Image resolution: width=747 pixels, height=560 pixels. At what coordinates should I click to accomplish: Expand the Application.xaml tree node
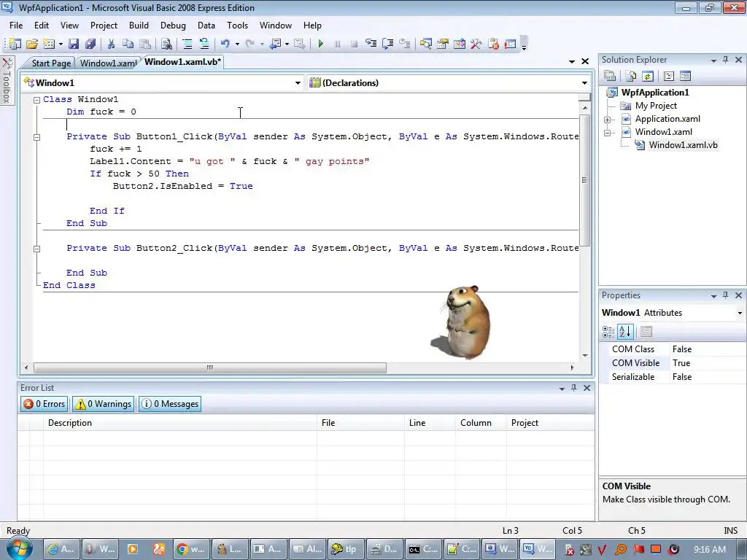pyautogui.click(x=608, y=120)
